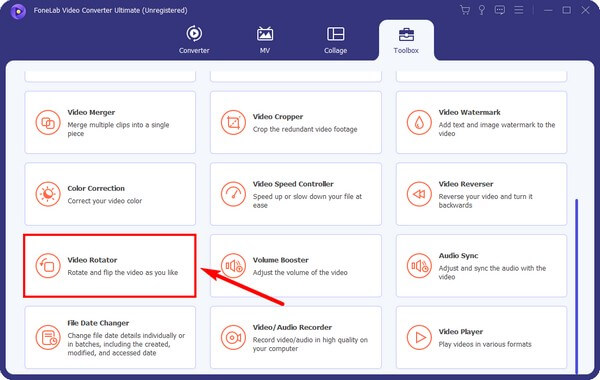Click "Adjust the volume of the video" text
This screenshot has height=380, width=600.
(300, 273)
